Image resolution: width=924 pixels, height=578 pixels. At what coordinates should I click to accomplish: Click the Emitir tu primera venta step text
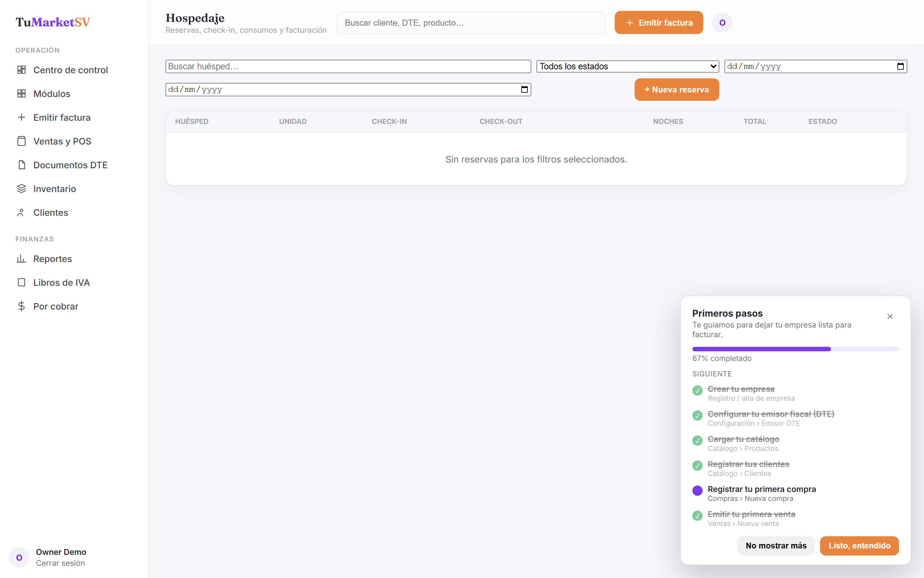751,514
